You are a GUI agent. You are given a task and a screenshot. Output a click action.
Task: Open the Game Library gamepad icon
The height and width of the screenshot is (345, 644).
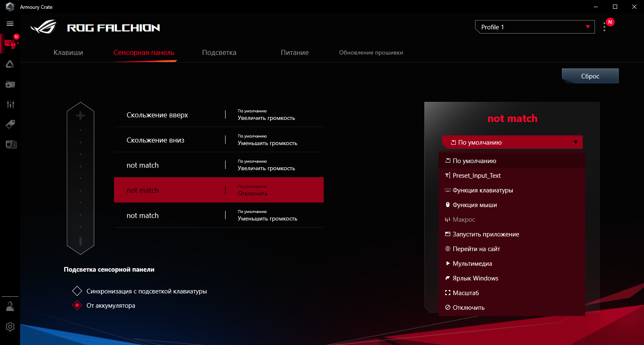(x=10, y=84)
